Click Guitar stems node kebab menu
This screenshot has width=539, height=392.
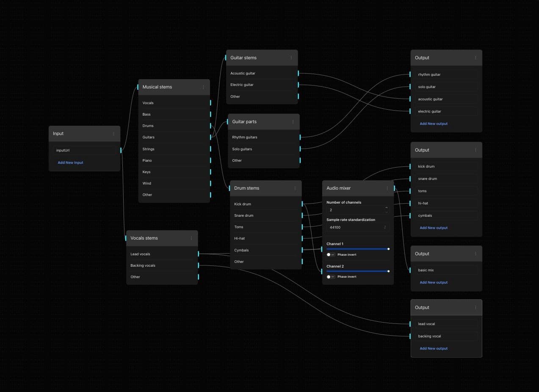291,58
